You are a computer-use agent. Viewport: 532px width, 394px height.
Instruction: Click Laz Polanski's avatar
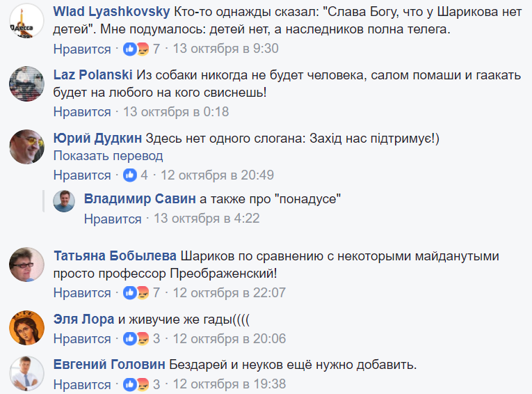[26, 85]
